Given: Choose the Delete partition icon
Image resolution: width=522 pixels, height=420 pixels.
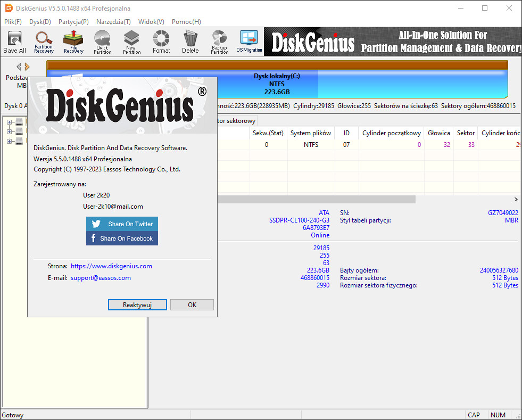Looking at the screenshot, I should pos(190,42).
